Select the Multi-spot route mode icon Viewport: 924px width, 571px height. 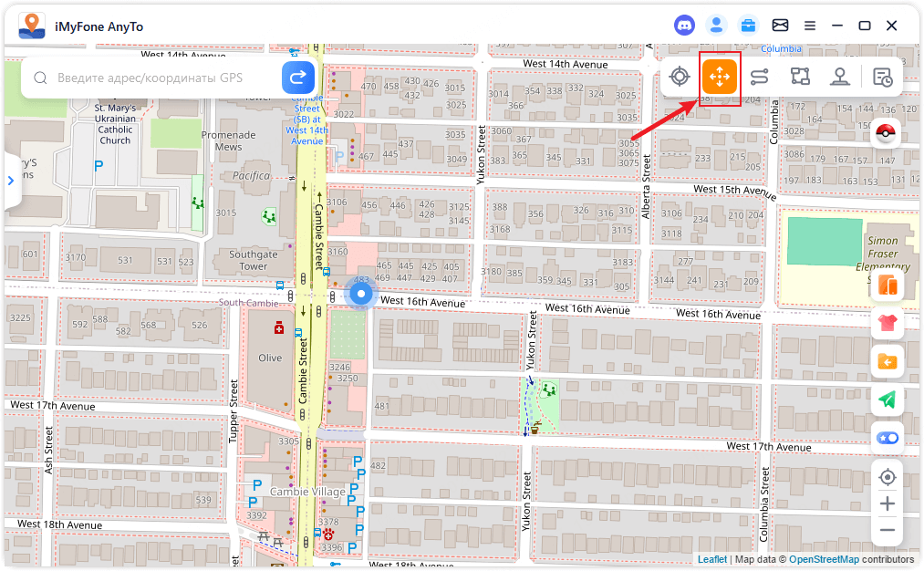pyautogui.click(x=800, y=77)
